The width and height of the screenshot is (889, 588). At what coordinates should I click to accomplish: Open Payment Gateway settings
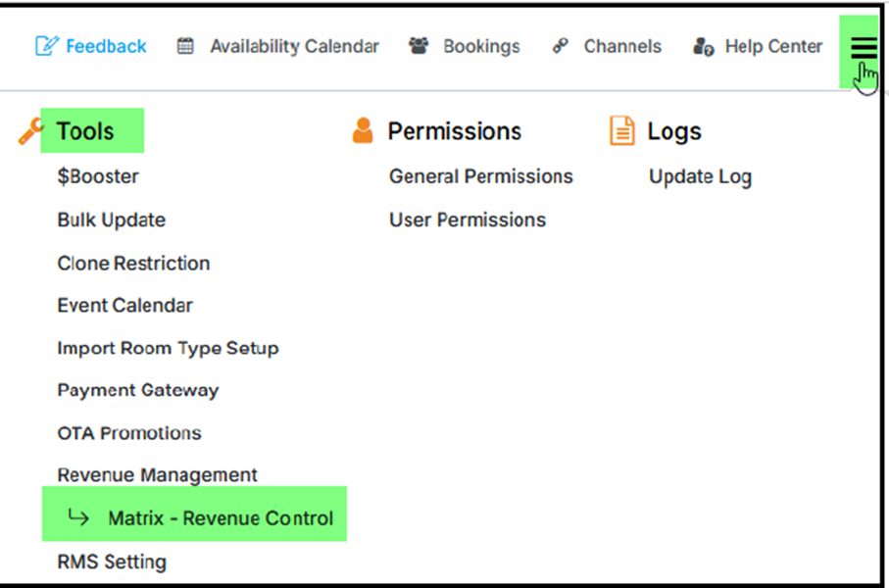137,390
